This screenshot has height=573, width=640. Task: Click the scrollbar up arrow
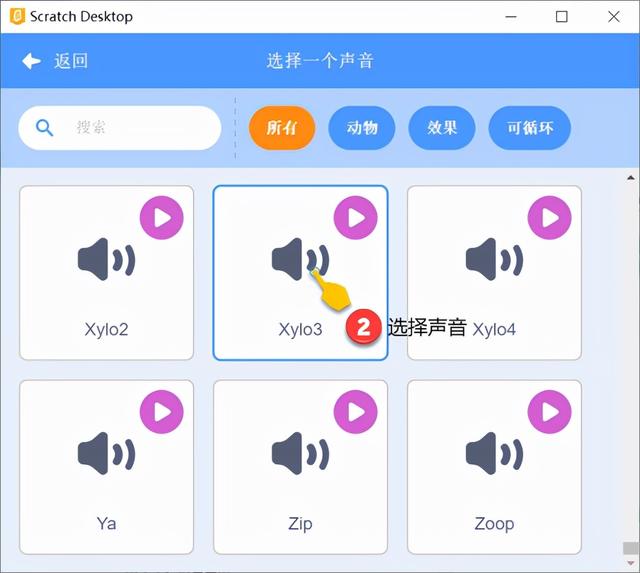(x=631, y=178)
